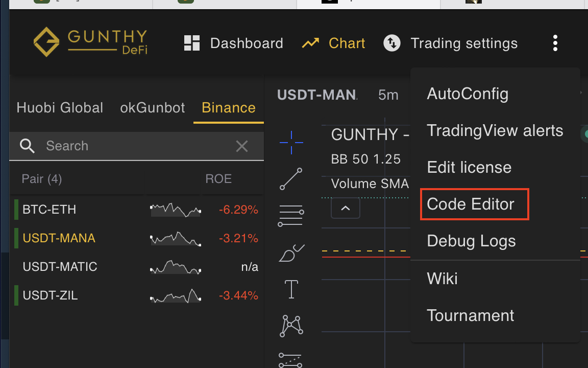588x368 pixels.
Task: Click the Trading settings swap-arrows icon
Action: pyautogui.click(x=392, y=43)
